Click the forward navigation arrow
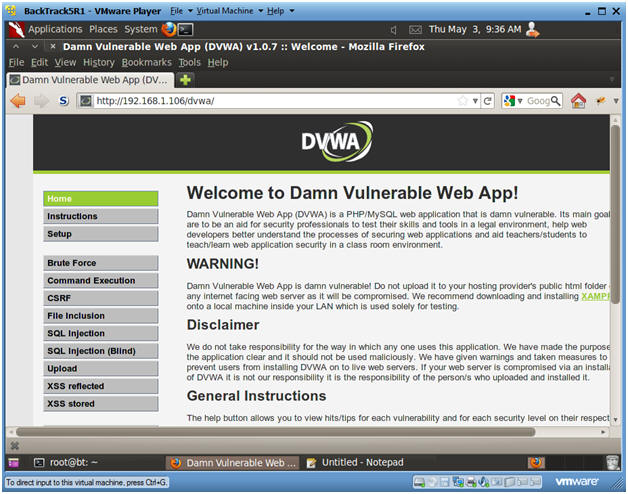This screenshot has width=628, height=494. point(41,101)
